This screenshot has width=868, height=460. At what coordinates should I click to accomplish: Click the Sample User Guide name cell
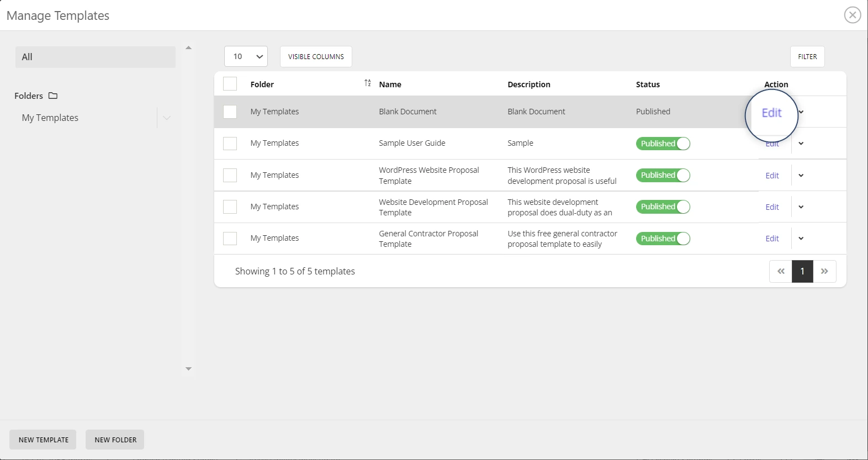pyautogui.click(x=412, y=143)
